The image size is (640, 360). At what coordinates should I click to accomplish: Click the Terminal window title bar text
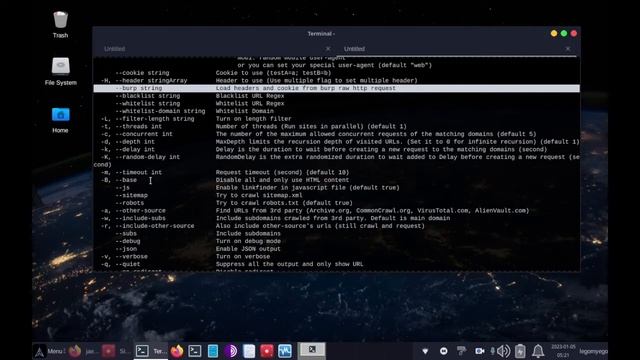pos(321,34)
